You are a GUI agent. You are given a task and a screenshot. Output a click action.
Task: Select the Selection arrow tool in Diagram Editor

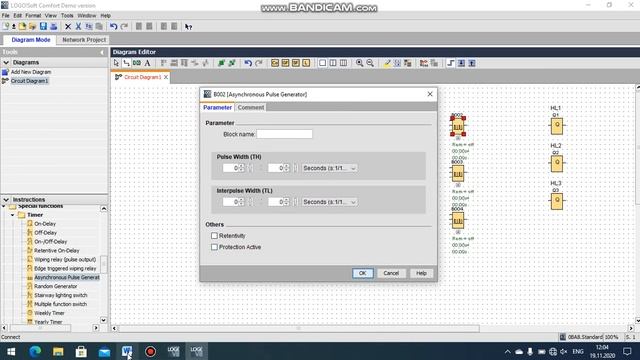click(x=116, y=63)
